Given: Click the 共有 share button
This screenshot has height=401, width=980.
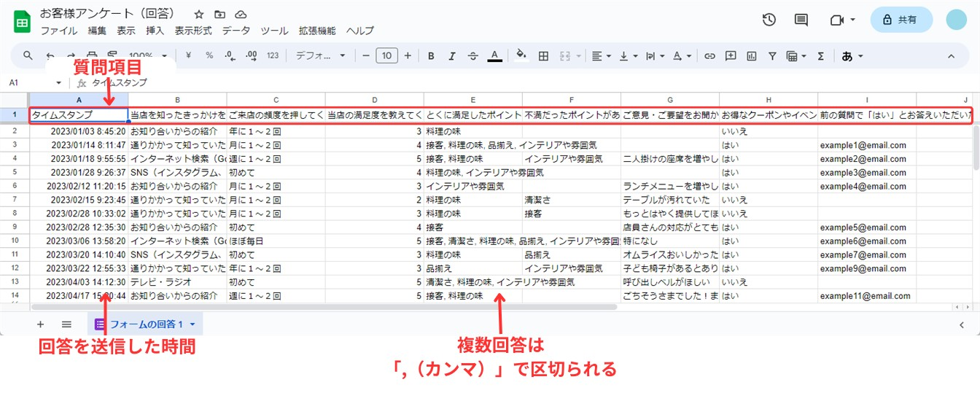Looking at the screenshot, I should point(901,20).
